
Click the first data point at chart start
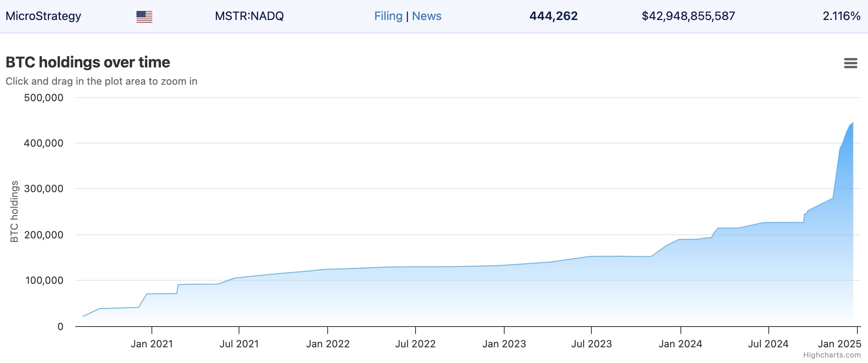click(83, 316)
